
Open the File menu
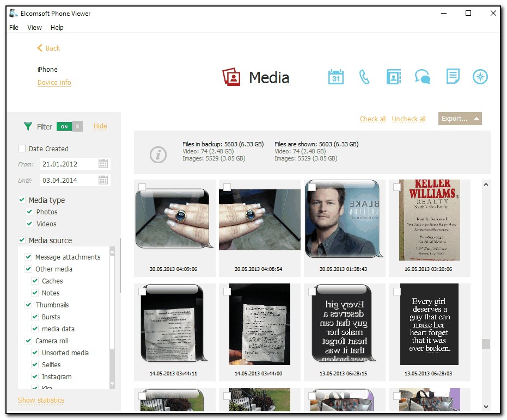14,27
